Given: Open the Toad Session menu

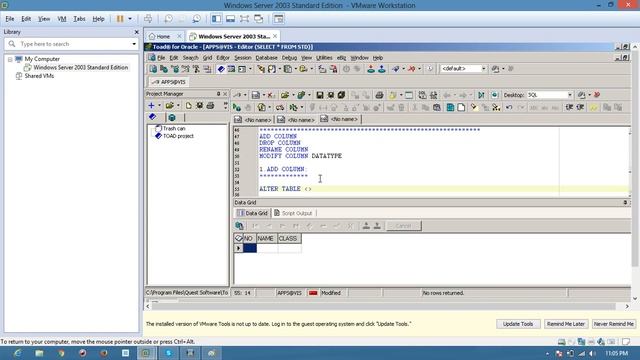Looking at the screenshot, I should pos(242,58).
